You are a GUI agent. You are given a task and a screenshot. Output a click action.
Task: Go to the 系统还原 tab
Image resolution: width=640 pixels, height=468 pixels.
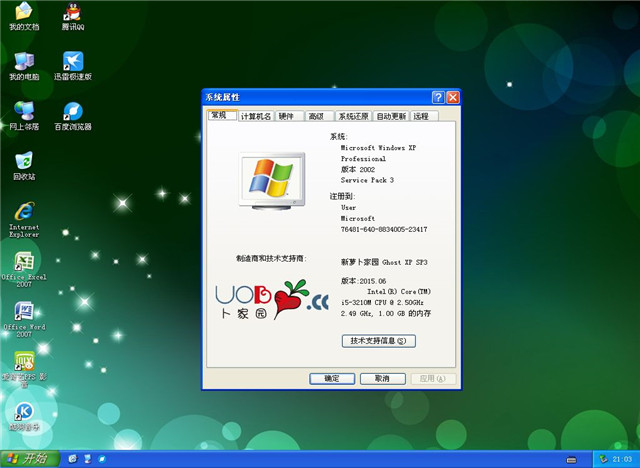(353, 116)
